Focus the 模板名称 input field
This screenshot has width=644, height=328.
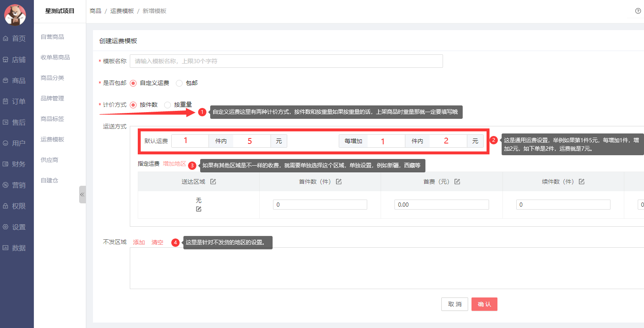(286, 61)
